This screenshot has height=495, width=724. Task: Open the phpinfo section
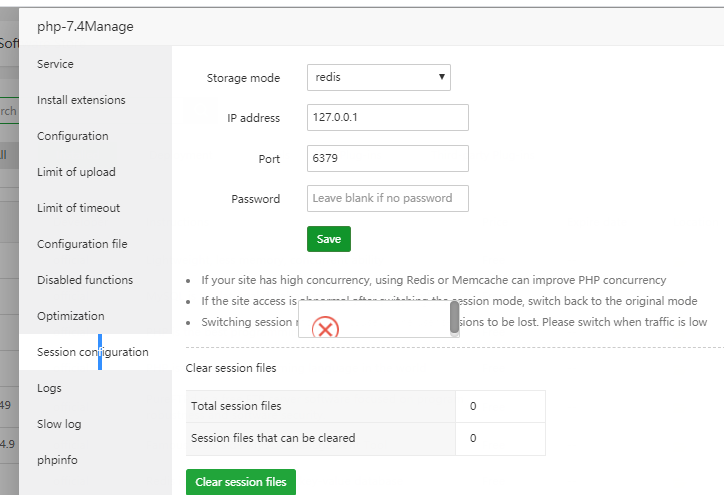(57, 460)
